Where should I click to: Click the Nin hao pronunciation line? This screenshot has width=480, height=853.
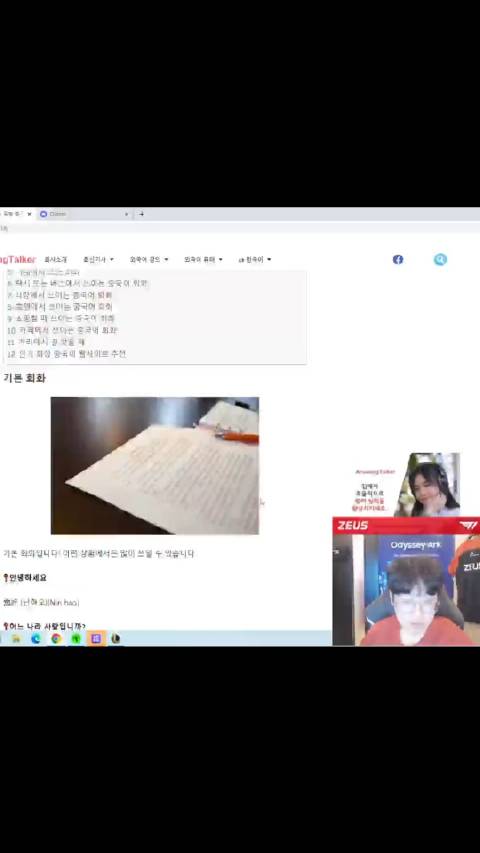(x=41, y=603)
